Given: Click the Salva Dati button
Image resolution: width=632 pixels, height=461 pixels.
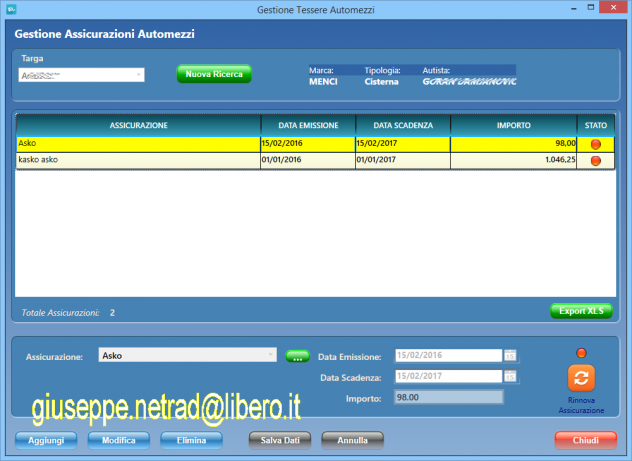Looking at the screenshot, I should pos(280,440).
